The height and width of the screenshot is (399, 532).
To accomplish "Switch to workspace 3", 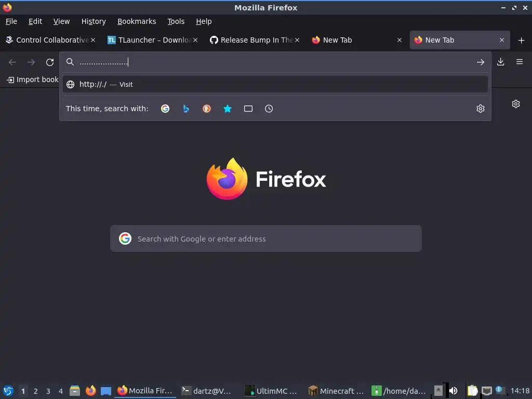I will tap(48, 391).
